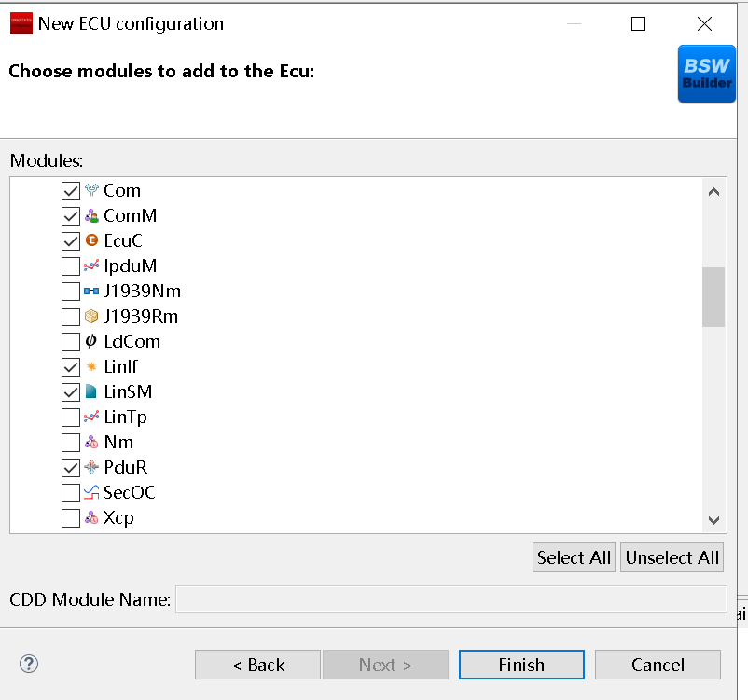
Task: Uncheck the PduR module checkbox
Action: [x=70, y=467]
